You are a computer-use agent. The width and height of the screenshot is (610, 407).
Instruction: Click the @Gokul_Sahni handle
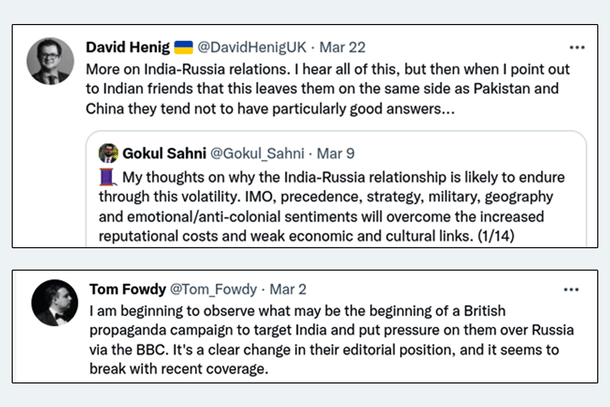[254, 153]
